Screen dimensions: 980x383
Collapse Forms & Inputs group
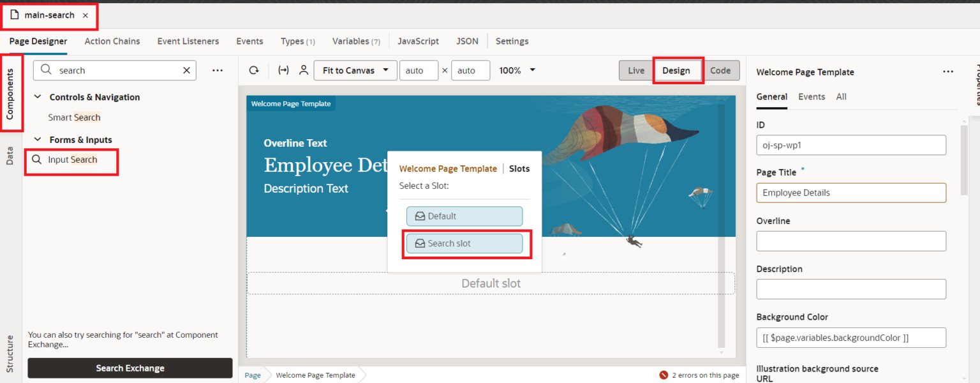(38, 140)
